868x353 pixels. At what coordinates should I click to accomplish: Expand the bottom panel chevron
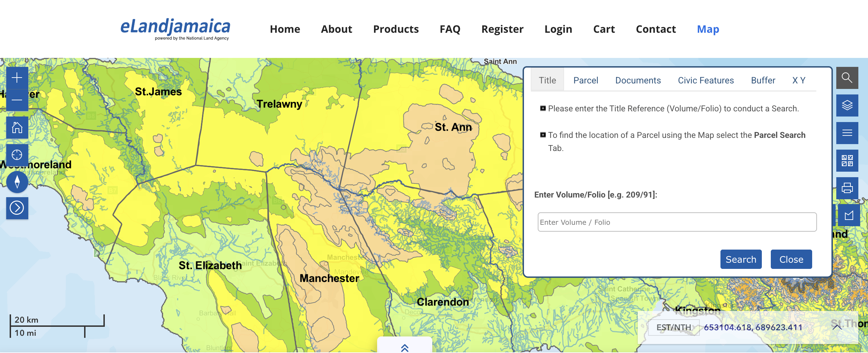pyautogui.click(x=405, y=348)
